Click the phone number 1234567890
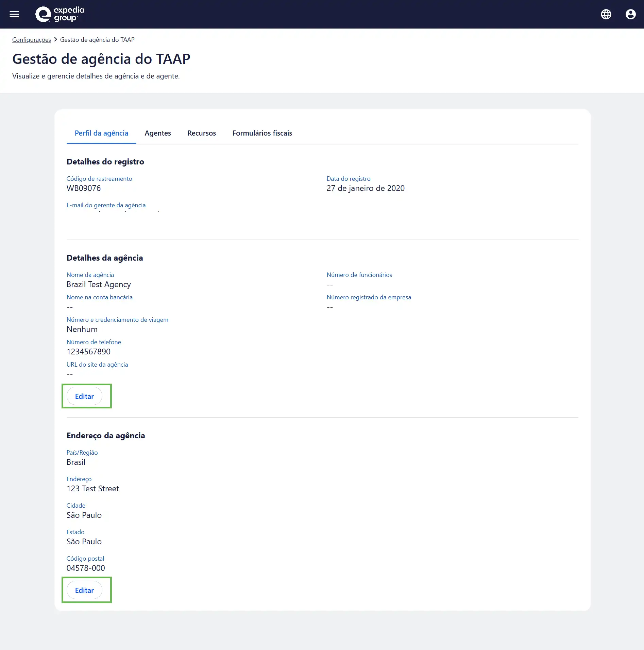The image size is (644, 650). point(88,351)
